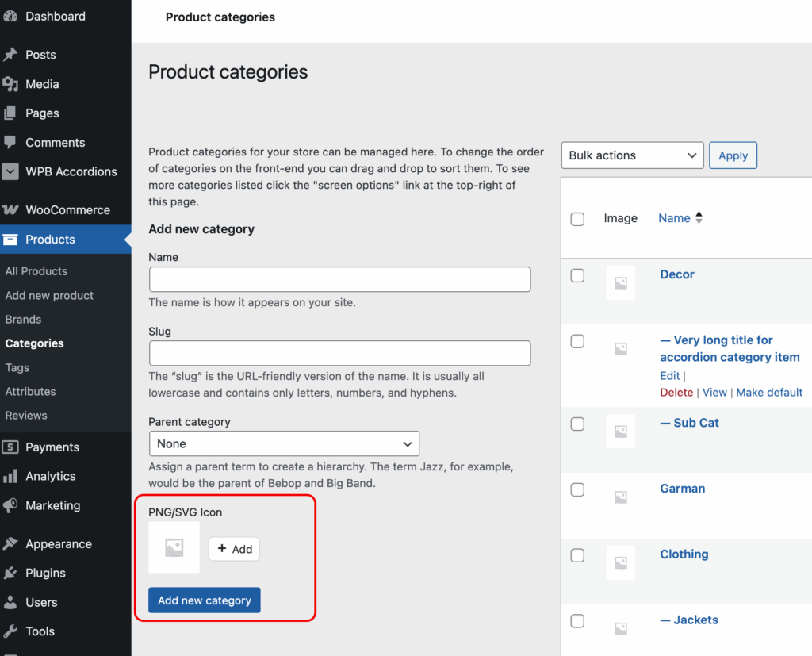The height and width of the screenshot is (656, 812).
Task: Click the Plugins plug icon
Action: (x=10, y=573)
